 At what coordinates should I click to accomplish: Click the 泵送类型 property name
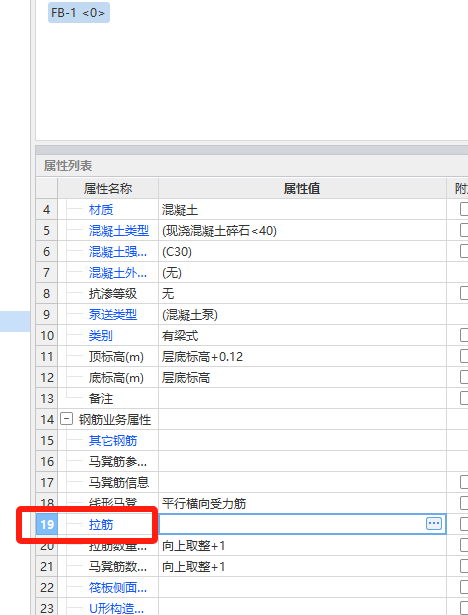(113, 315)
